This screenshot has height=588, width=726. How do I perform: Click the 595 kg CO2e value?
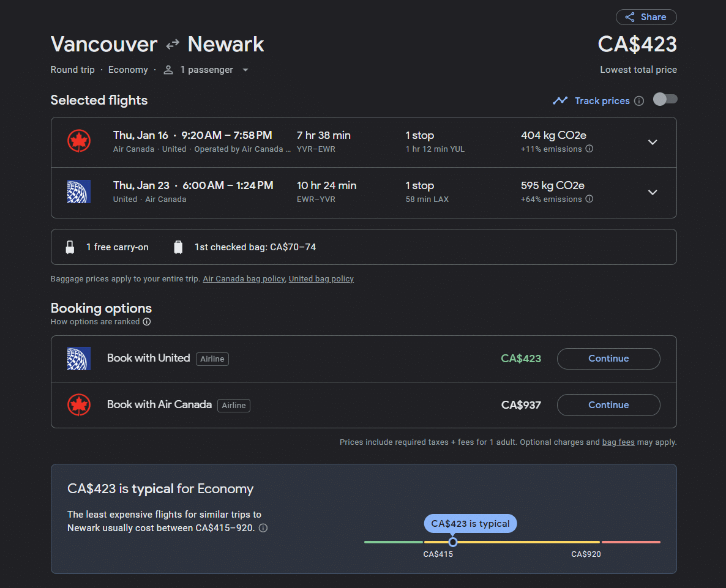pyautogui.click(x=552, y=185)
